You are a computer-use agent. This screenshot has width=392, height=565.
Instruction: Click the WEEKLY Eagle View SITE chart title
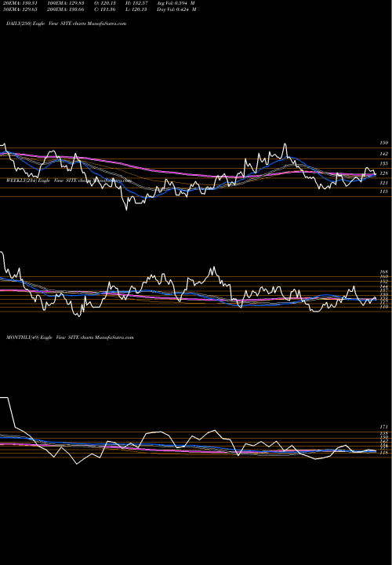(x=68, y=180)
